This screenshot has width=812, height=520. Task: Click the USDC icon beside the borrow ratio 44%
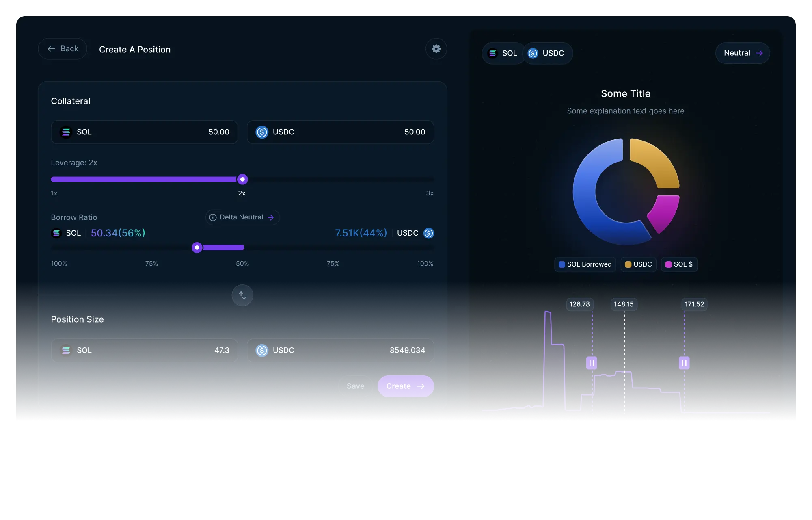click(429, 233)
